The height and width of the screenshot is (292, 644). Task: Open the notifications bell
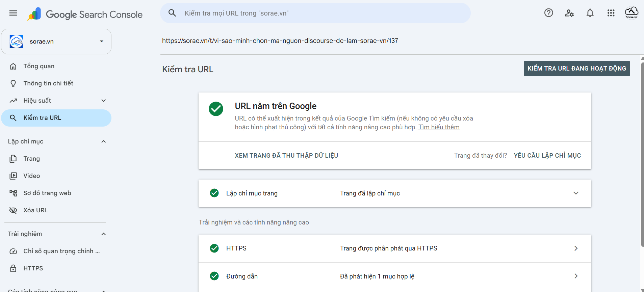pyautogui.click(x=590, y=13)
